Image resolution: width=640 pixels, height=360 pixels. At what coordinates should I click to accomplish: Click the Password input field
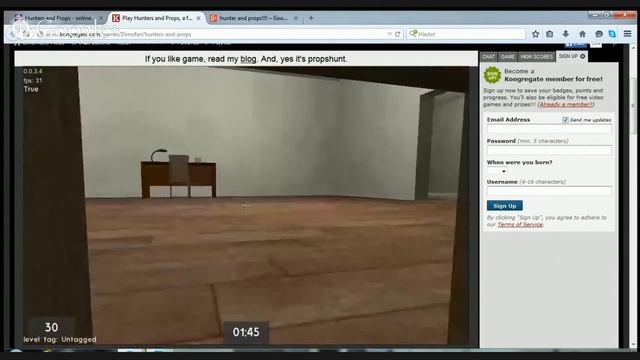549,150
